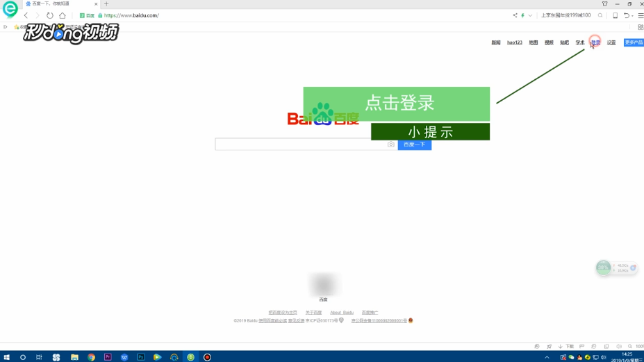This screenshot has height=362, width=644.
Task: Click the camera image-search icon
Action: pyautogui.click(x=391, y=145)
